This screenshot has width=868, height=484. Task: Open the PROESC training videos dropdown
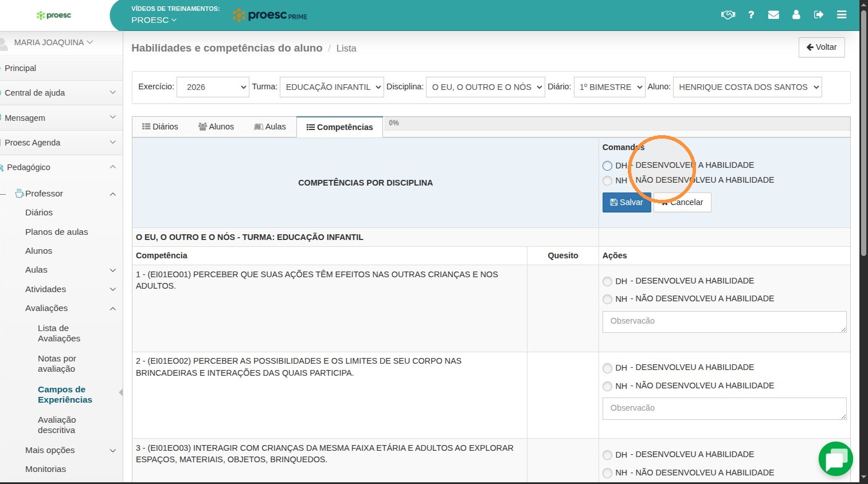click(154, 20)
